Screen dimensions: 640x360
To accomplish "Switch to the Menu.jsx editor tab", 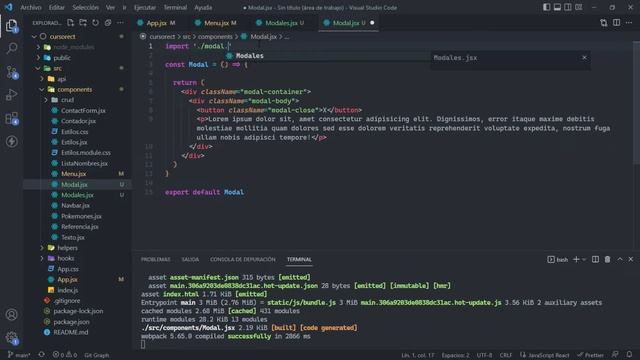I will [x=216, y=23].
